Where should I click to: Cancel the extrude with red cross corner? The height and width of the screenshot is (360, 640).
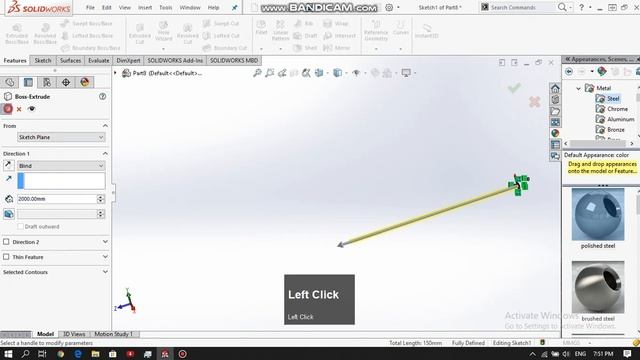[x=535, y=101]
